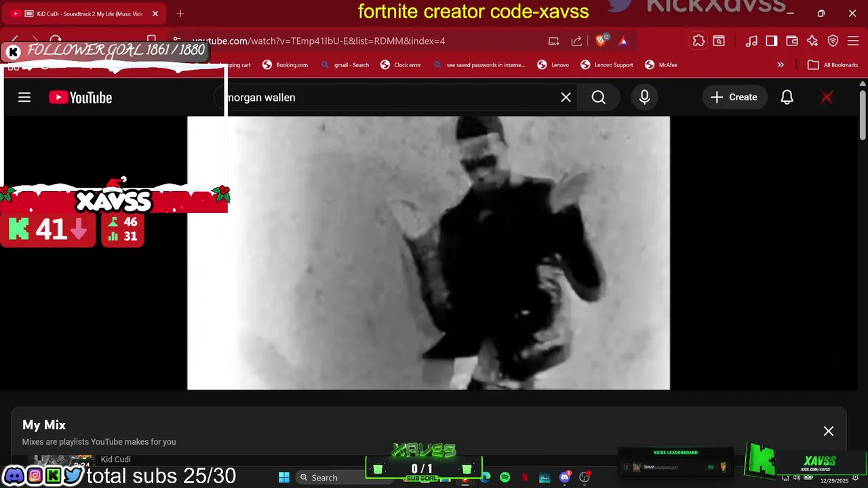Clear the 'morgan wallen' search text

point(566,98)
